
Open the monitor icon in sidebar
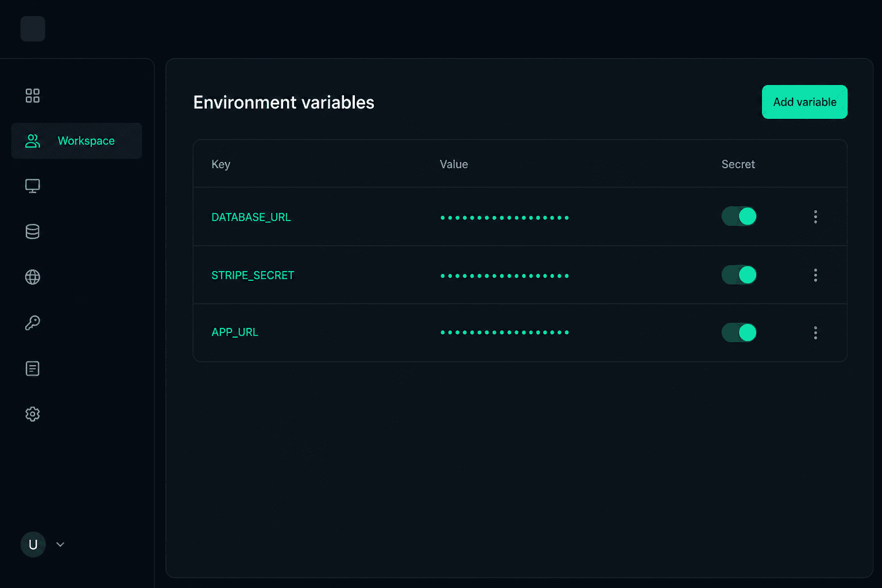point(33,186)
